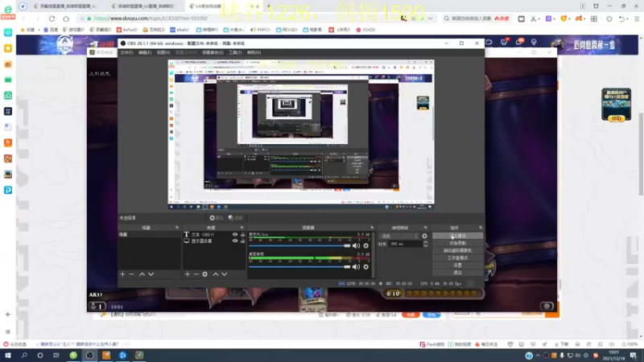
Task: Pop out the 混音器 dock panel
Action: (x=372, y=228)
